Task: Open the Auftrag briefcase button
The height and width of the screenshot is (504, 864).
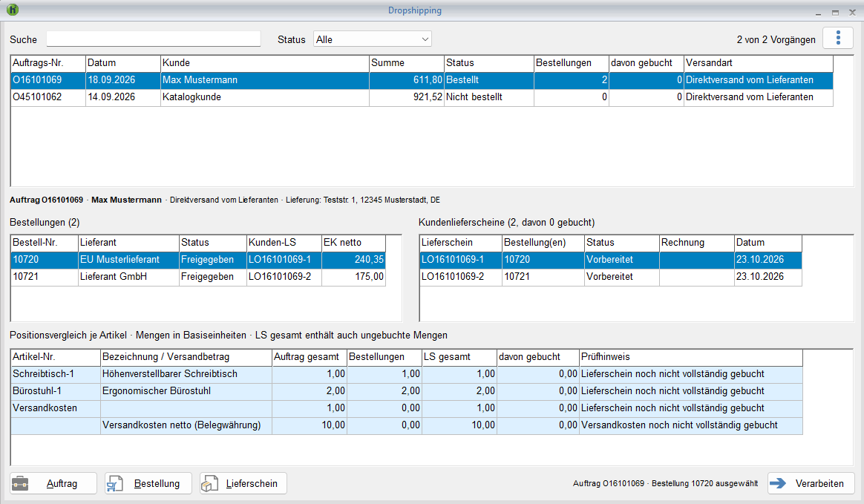Action: tap(53, 484)
